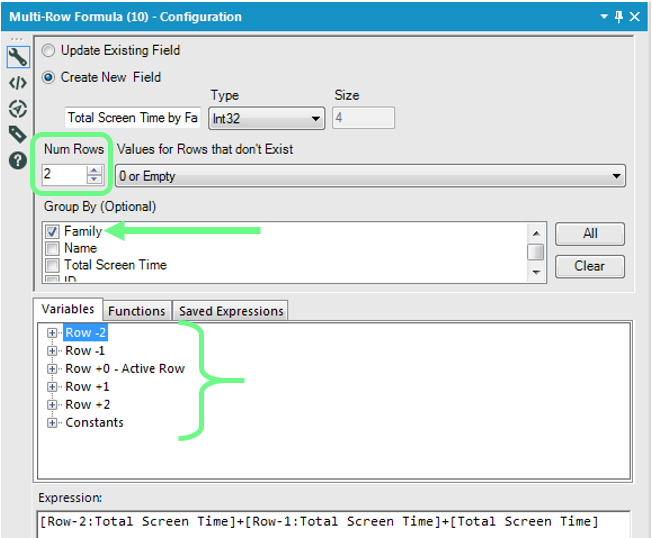Click the All button

[590, 233]
